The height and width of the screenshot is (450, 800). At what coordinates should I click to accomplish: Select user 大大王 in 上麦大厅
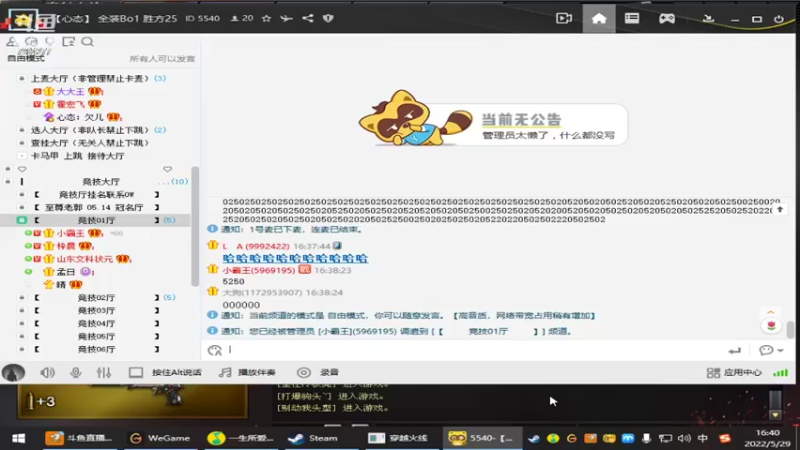[70, 91]
